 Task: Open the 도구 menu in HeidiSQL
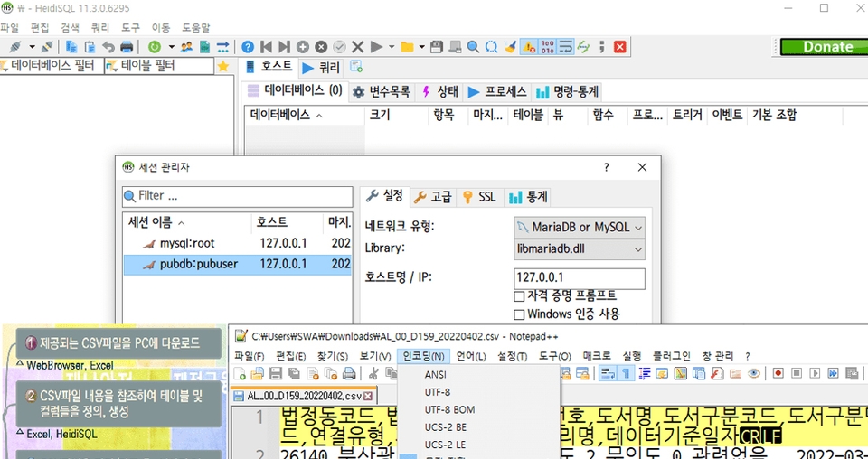[x=130, y=28]
